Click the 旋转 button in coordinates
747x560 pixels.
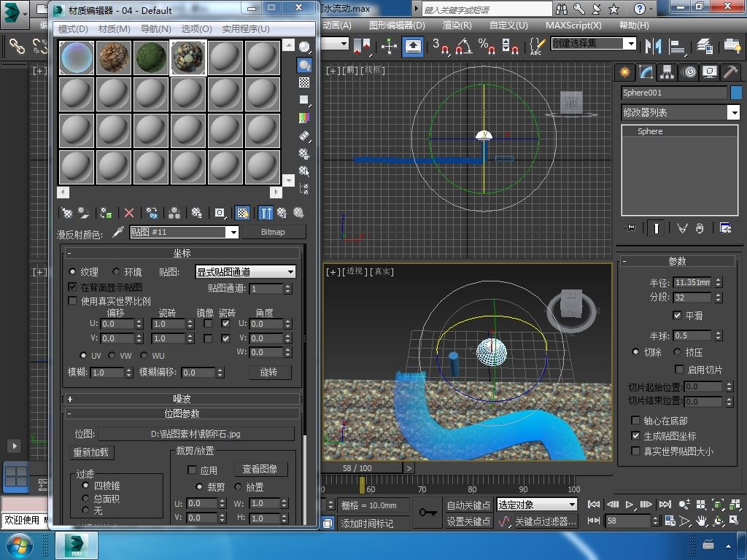tap(269, 372)
